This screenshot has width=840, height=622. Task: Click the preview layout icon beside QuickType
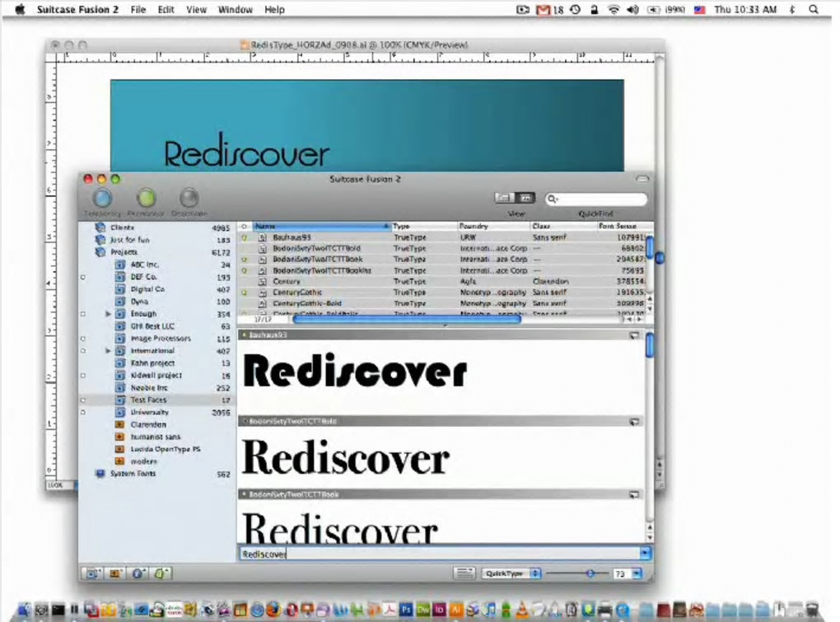(464, 573)
